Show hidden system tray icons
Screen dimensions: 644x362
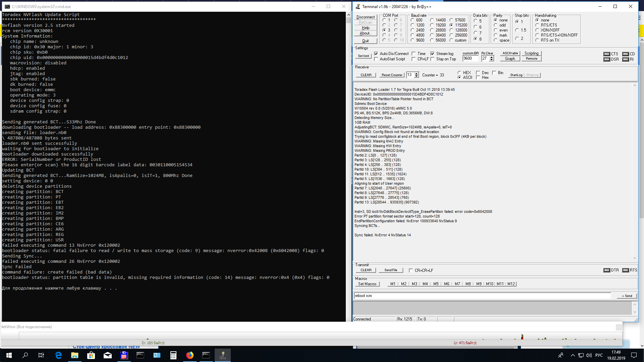tap(573, 355)
